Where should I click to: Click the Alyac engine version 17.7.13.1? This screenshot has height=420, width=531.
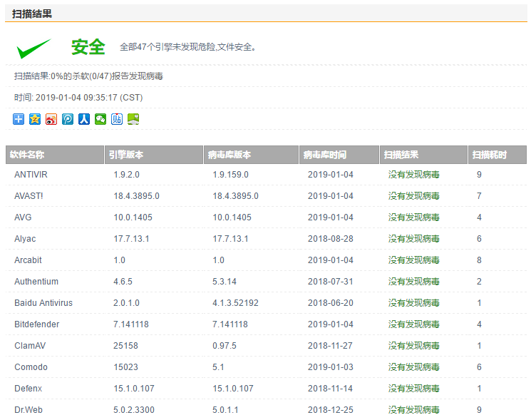point(131,239)
